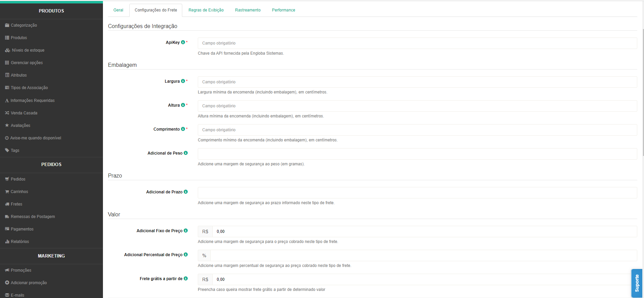The height and width of the screenshot is (298, 644).
Task: Click the Adicionar promoção plus icon
Action: [7, 283]
